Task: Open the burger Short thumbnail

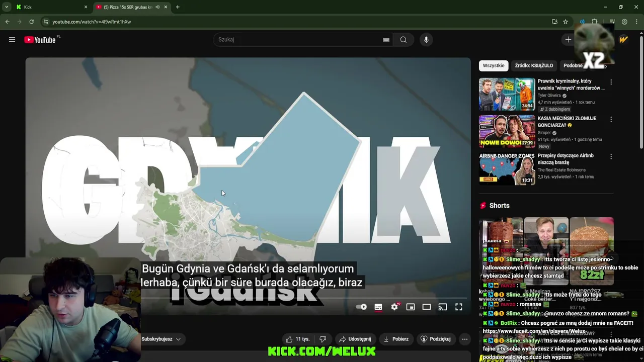Action: (592, 251)
